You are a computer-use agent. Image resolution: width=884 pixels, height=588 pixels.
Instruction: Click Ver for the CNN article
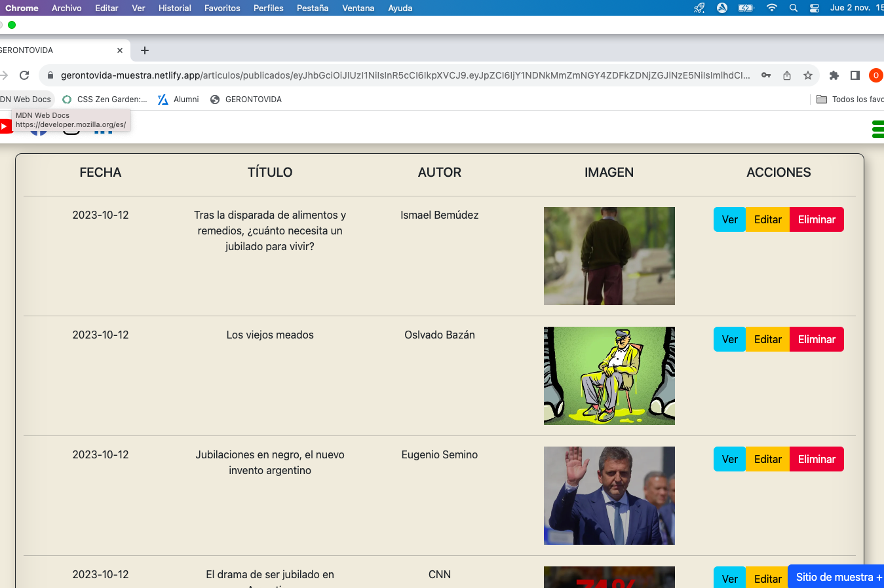[730, 578]
